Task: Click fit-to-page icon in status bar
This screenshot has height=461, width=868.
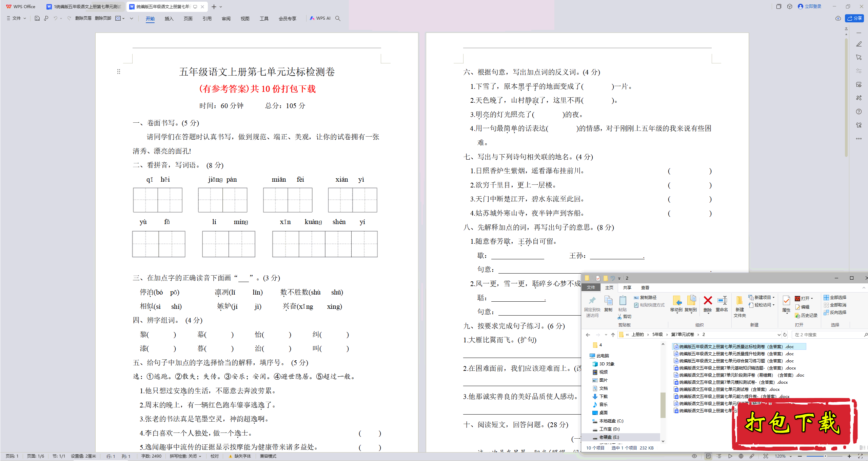Action: 766,456
